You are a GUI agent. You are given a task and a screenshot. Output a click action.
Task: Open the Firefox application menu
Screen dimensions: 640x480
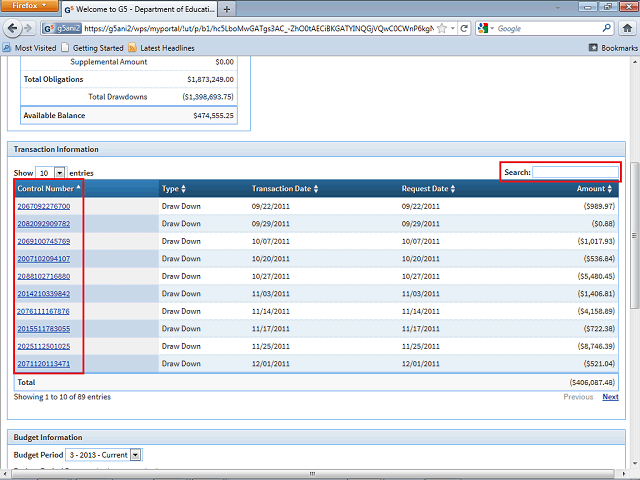[x=30, y=7]
